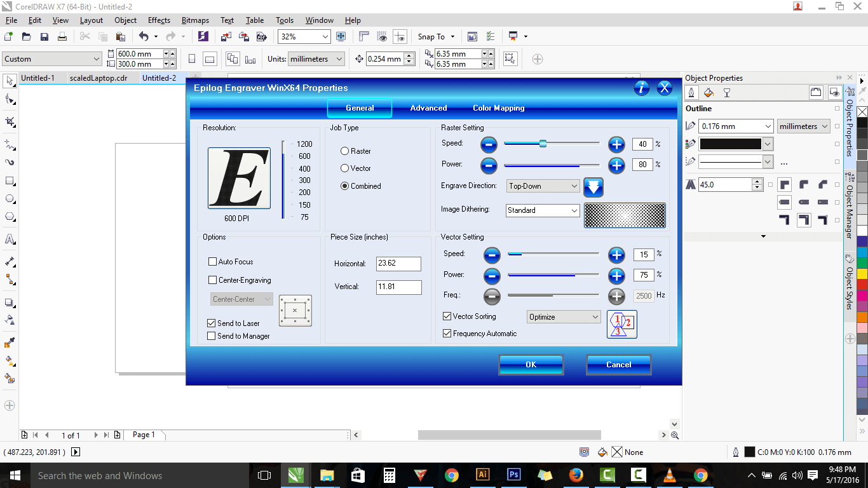Open zoom level 32% dropdown
868x488 pixels.
tap(304, 37)
